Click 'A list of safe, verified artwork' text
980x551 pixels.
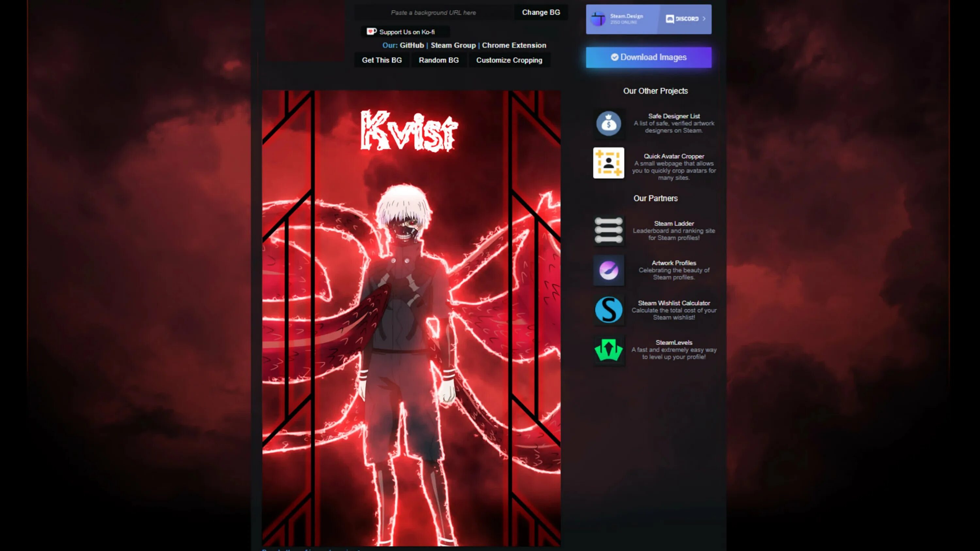(674, 127)
